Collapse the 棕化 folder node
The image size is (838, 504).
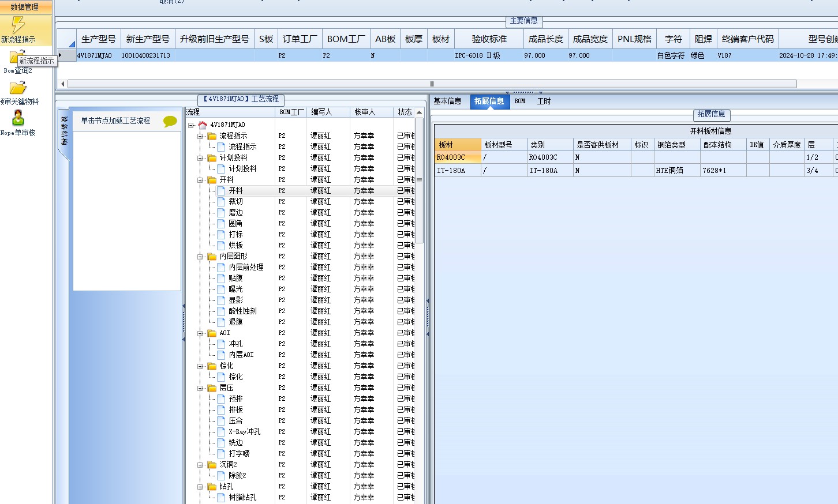[201, 366]
